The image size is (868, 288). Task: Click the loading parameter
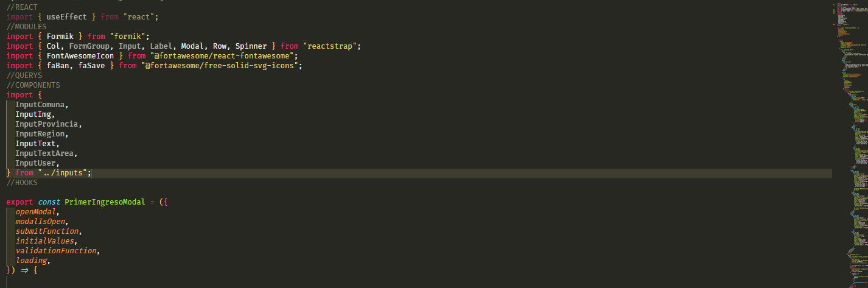click(x=31, y=261)
